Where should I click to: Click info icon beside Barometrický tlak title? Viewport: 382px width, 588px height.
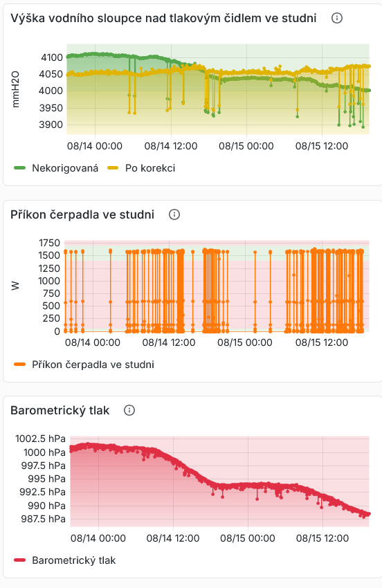click(x=129, y=410)
